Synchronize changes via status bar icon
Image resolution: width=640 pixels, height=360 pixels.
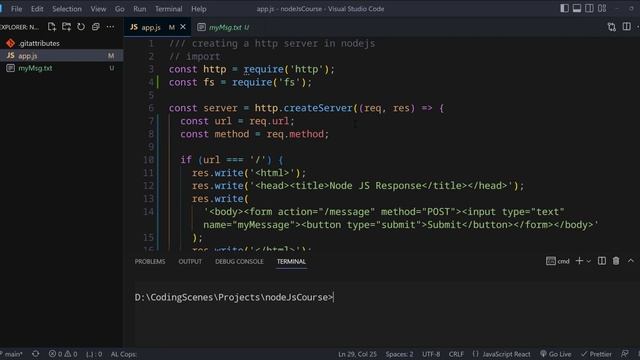coord(36,354)
